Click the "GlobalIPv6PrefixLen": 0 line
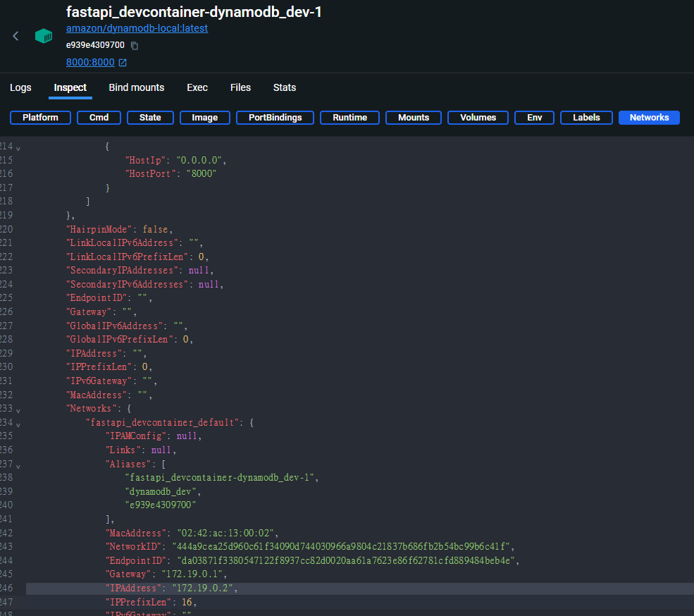 [129, 340]
